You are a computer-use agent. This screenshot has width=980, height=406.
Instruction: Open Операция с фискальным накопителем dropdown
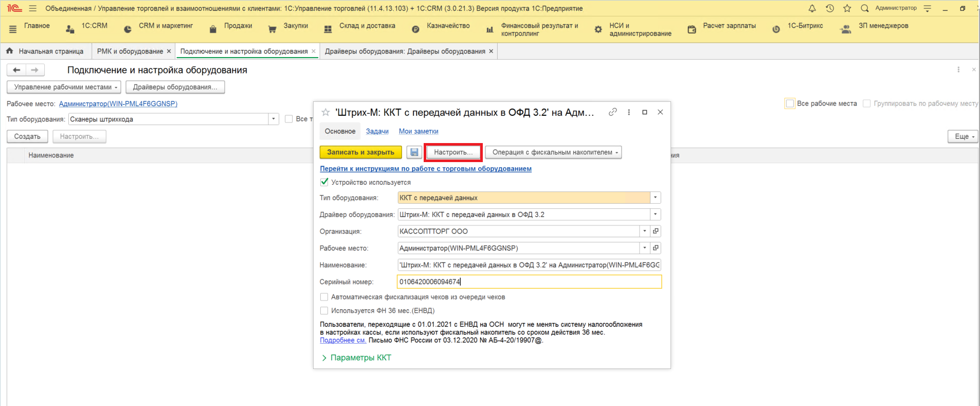tap(553, 152)
